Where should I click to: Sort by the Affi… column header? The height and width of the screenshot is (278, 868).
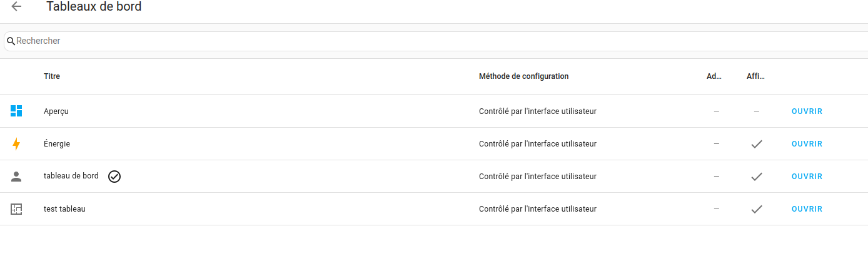click(755, 76)
